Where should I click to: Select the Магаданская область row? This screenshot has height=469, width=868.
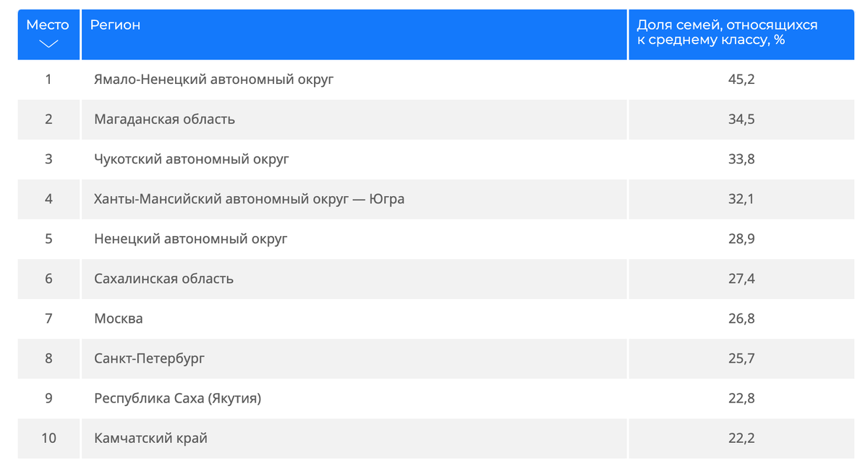(x=435, y=119)
